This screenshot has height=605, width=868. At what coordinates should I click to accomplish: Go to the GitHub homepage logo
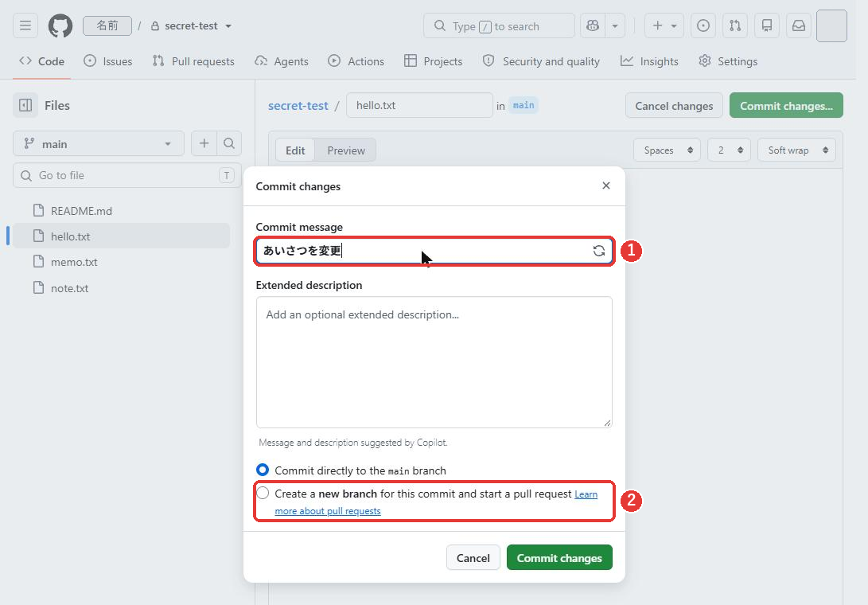(x=60, y=25)
